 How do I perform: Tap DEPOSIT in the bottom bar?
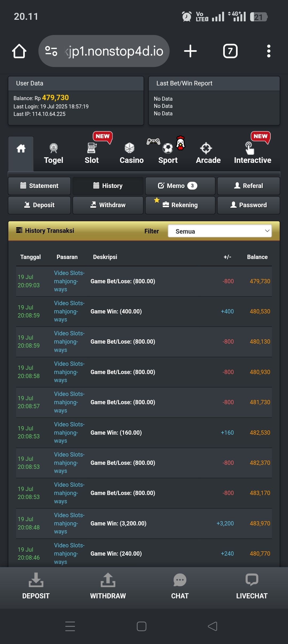[36, 586]
